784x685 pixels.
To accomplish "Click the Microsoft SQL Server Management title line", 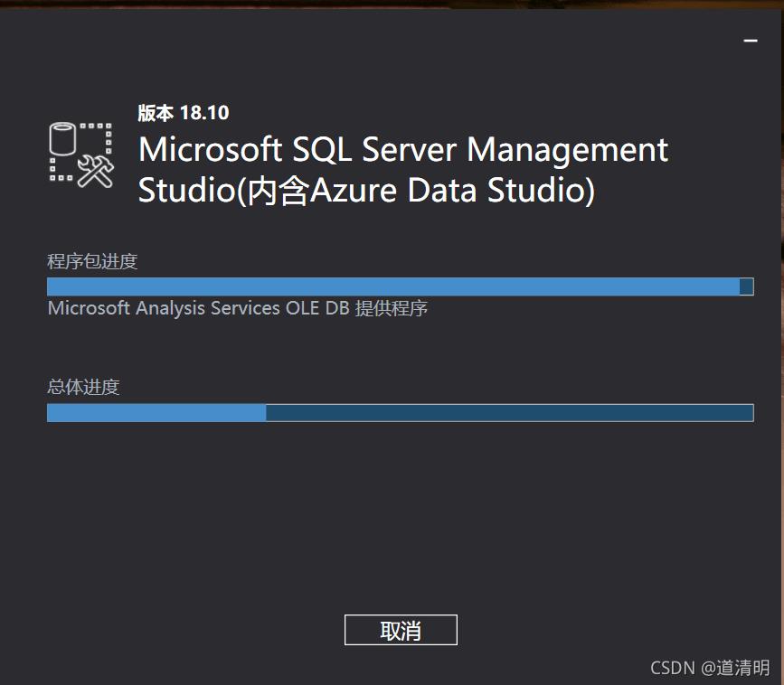I will 403,149.
